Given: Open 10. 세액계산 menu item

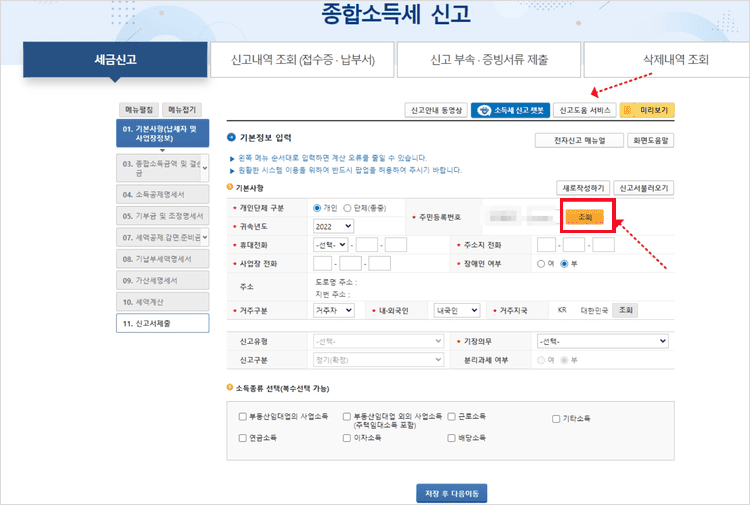Looking at the screenshot, I should 163,302.
